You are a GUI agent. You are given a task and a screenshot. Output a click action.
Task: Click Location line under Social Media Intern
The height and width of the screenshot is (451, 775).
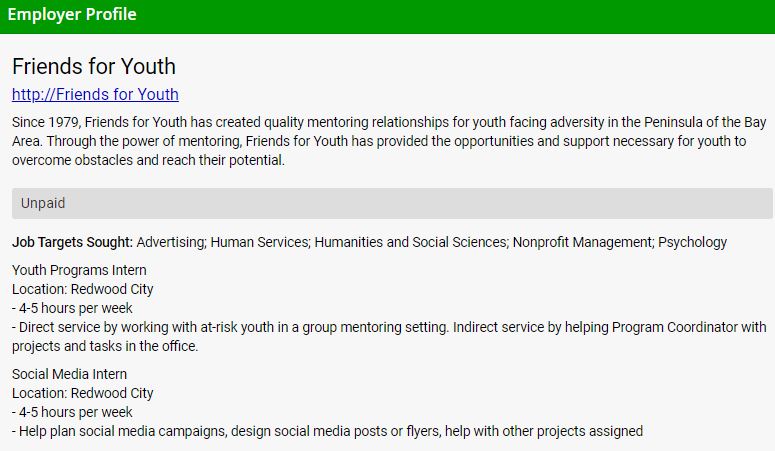click(x=83, y=393)
